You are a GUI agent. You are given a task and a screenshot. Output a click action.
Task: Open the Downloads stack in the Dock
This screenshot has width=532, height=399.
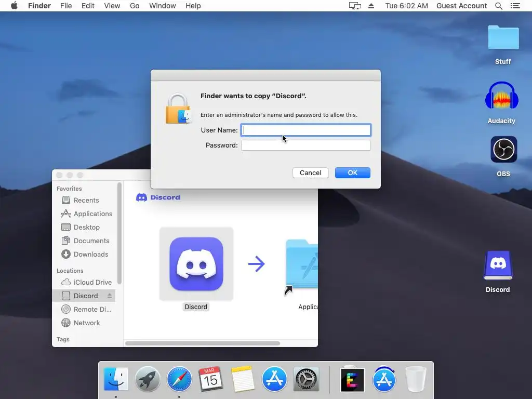click(x=384, y=379)
